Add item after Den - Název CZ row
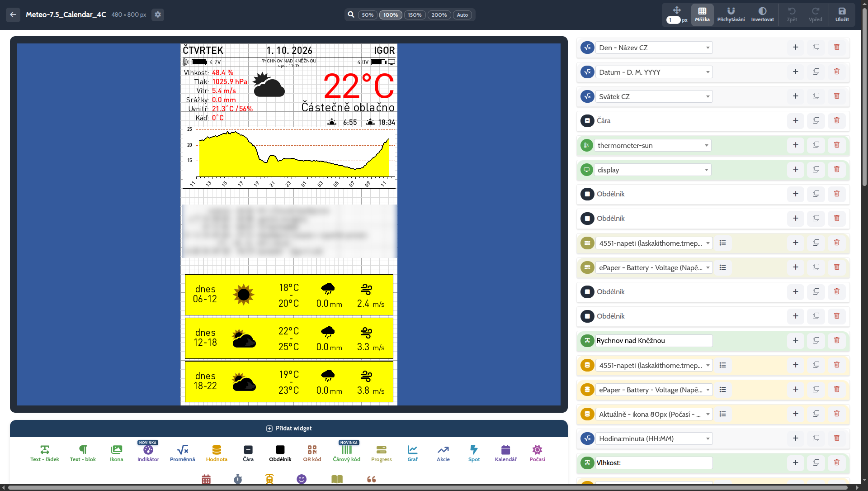Viewport: 868px width, 491px height. coord(796,47)
